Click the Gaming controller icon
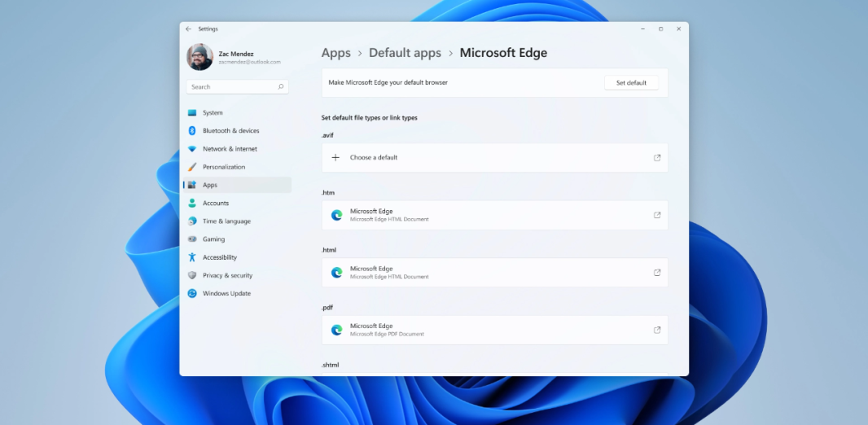This screenshot has height=425, width=868. tap(192, 239)
